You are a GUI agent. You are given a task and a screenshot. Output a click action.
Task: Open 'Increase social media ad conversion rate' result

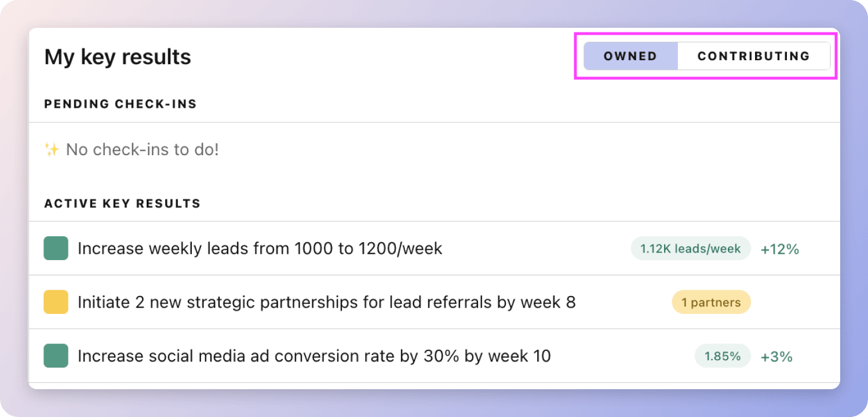(314, 356)
